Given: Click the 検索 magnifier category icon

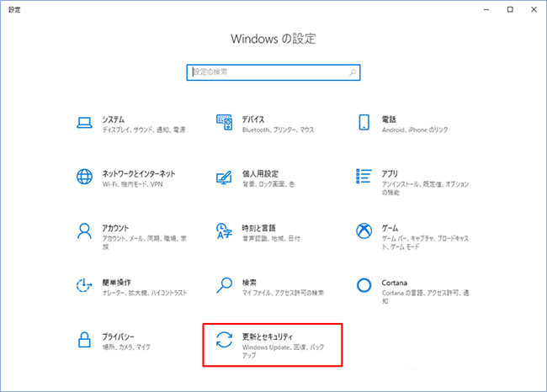Looking at the screenshot, I should tap(225, 285).
